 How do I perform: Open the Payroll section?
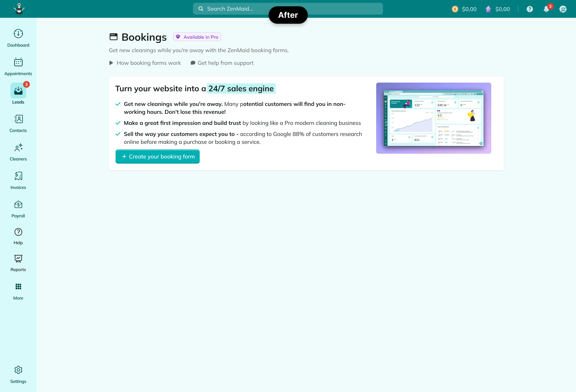18,209
